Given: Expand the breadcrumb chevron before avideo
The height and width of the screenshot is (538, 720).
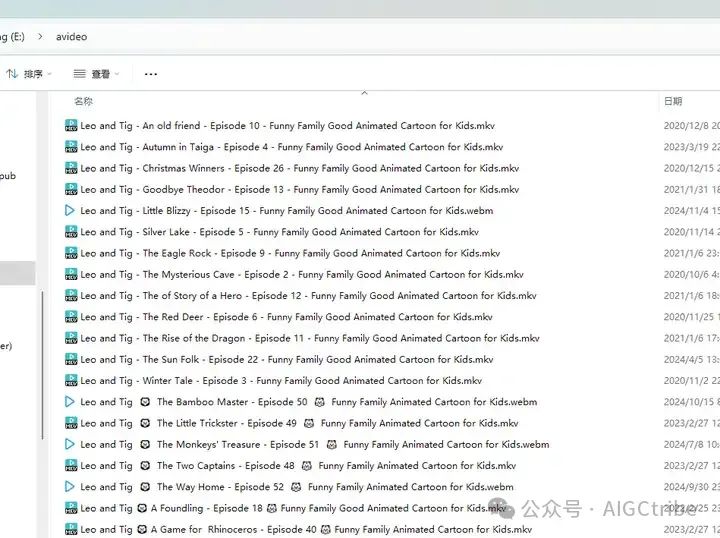Looking at the screenshot, I should (40, 37).
